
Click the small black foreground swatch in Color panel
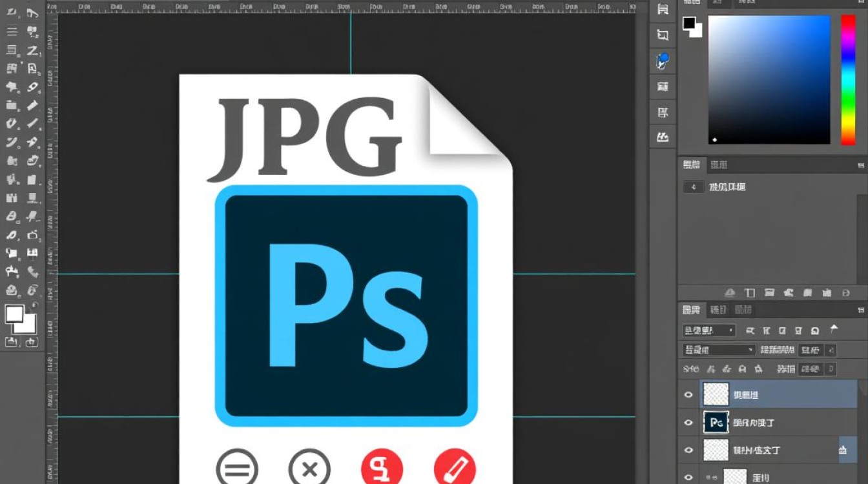689,23
